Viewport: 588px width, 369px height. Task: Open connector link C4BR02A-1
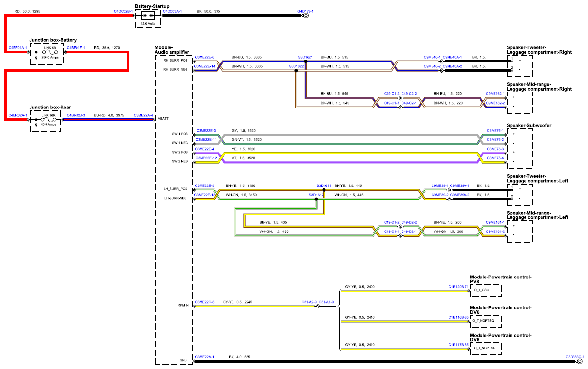(x=17, y=115)
